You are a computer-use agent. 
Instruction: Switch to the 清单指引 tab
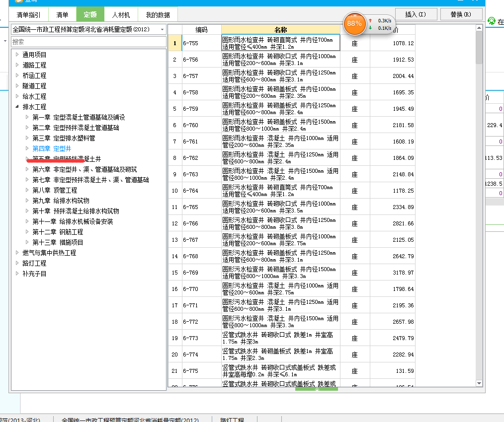click(29, 15)
